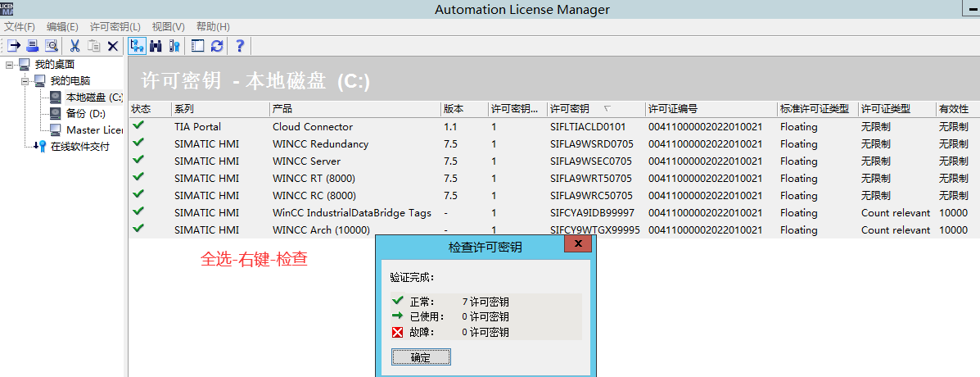Close the 检查许可密钥 dialog
Screen dimensions: 980x377
pyautogui.click(x=578, y=243)
